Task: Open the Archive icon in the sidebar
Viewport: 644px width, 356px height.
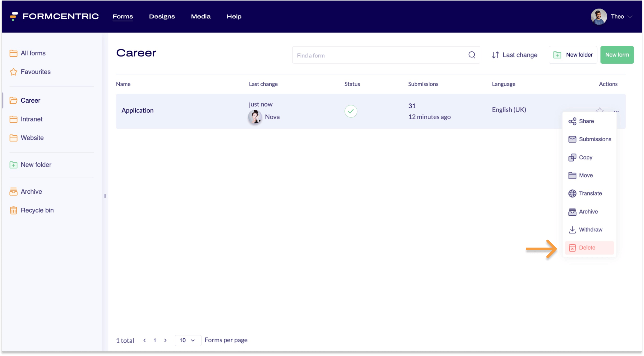Action: click(x=13, y=191)
